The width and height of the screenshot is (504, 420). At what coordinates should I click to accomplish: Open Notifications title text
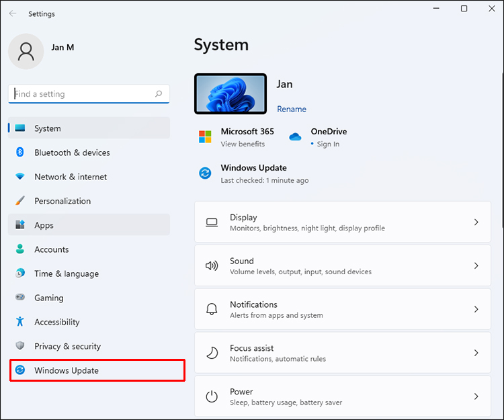tap(253, 304)
